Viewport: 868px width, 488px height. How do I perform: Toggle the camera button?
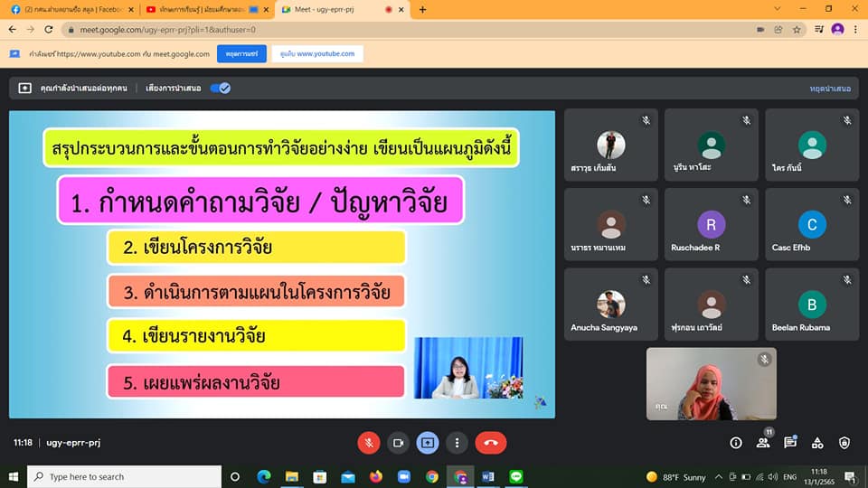(x=398, y=443)
